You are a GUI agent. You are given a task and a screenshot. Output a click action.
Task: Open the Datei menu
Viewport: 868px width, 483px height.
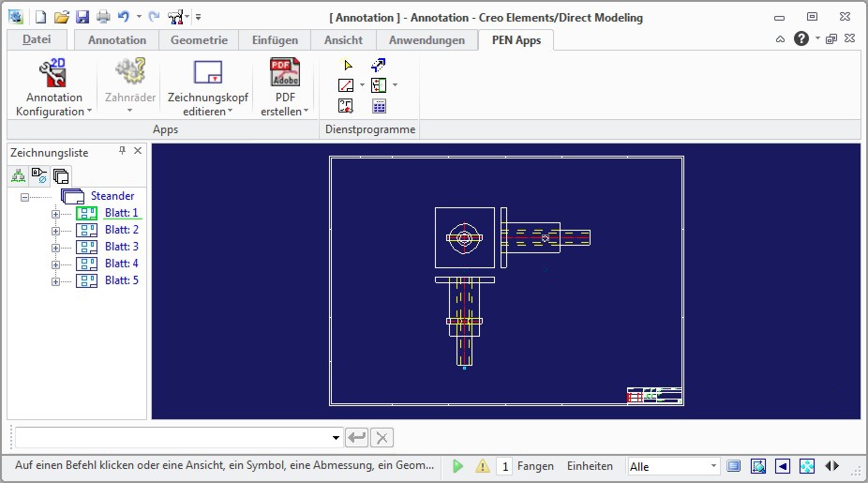[x=37, y=39]
